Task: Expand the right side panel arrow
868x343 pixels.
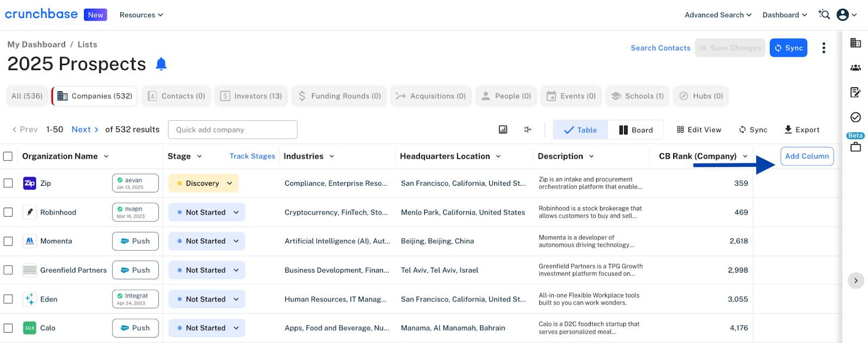Action: (856, 281)
